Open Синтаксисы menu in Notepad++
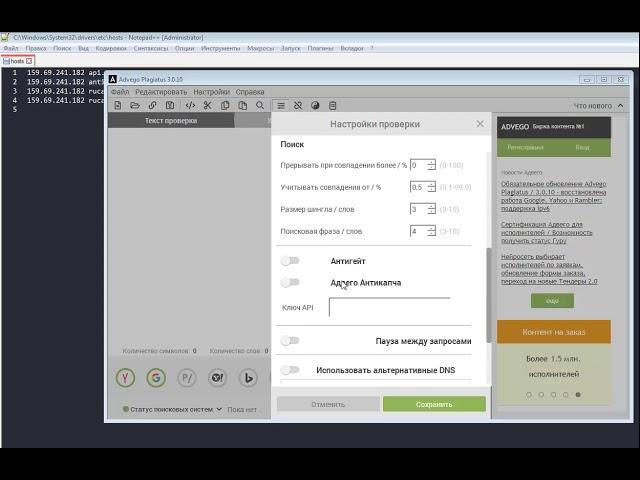The image size is (640, 480). point(151,48)
